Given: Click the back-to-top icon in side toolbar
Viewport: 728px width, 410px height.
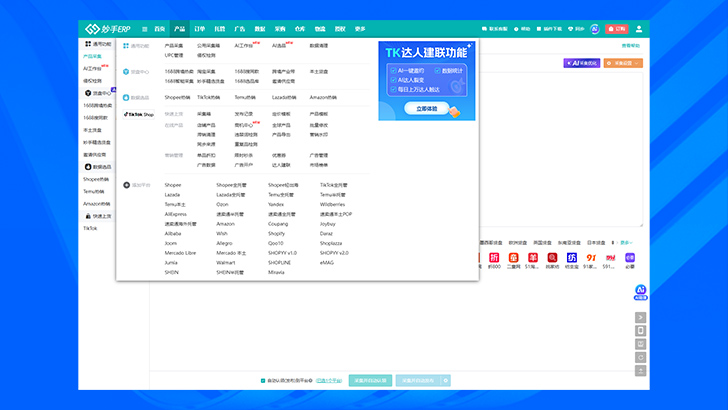Looking at the screenshot, I should (640, 371).
